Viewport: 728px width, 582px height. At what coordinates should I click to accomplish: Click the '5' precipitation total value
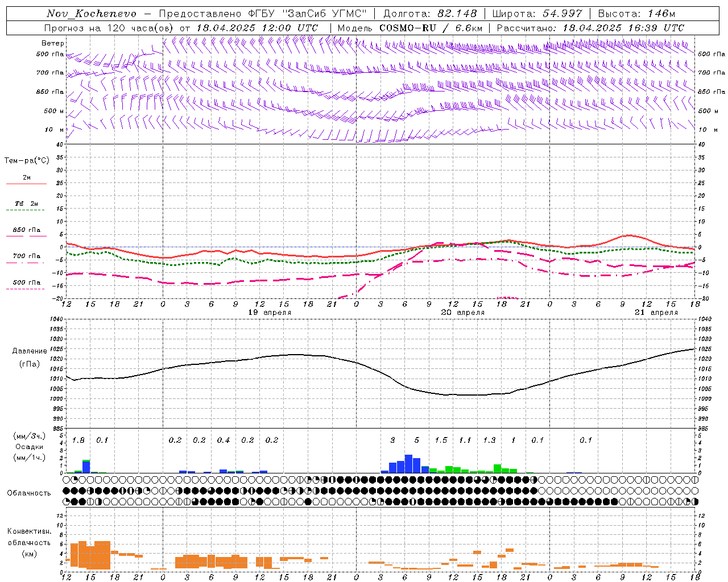(x=417, y=440)
